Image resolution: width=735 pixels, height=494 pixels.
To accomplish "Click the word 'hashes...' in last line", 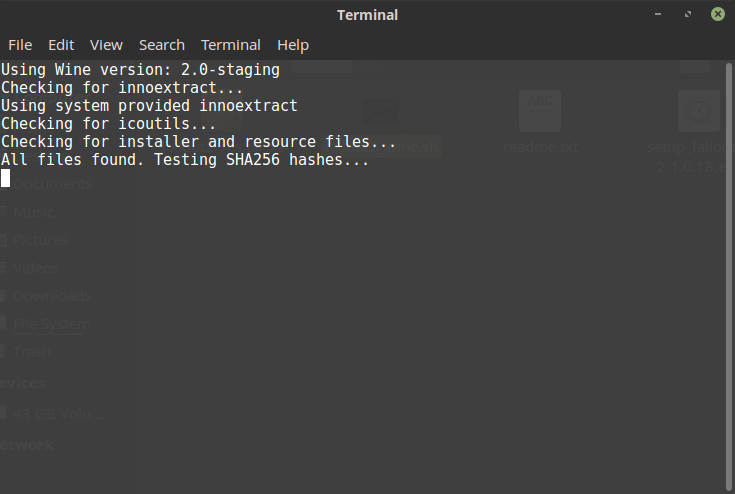I will [x=329, y=160].
